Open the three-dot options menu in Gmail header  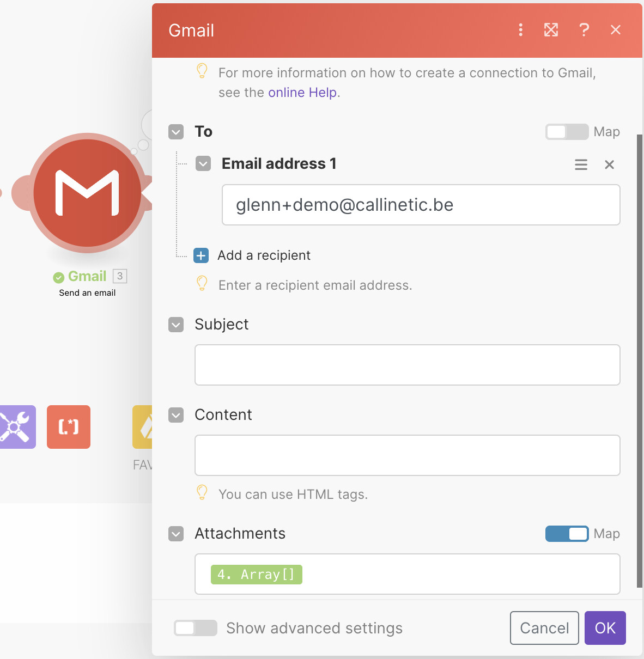[521, 30]
